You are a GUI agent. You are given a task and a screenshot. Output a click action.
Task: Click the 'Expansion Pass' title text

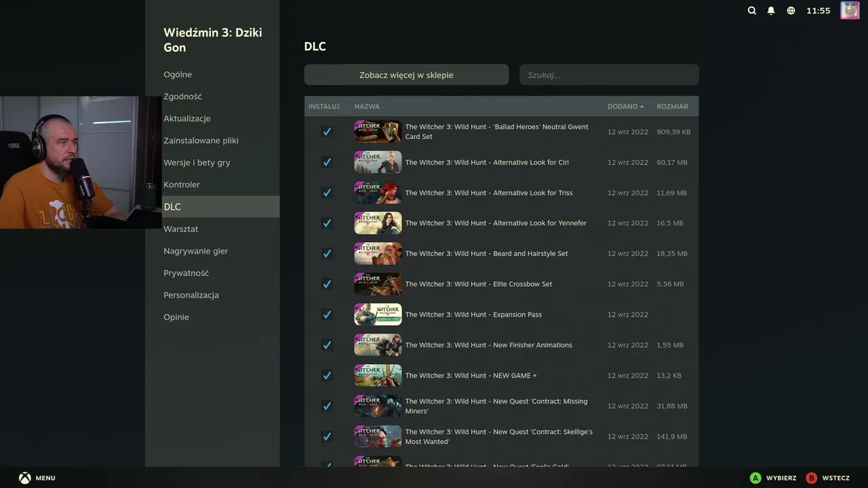(473, 314)
